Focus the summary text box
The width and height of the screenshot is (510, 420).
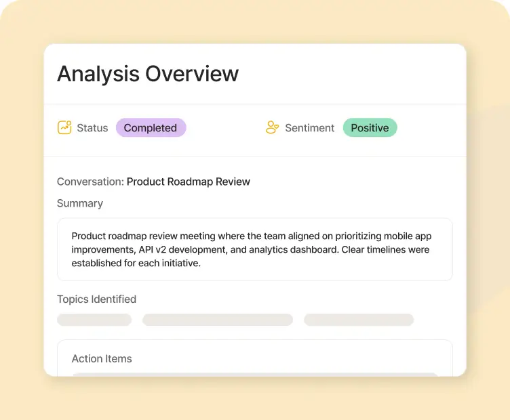(x=254, y=249)
